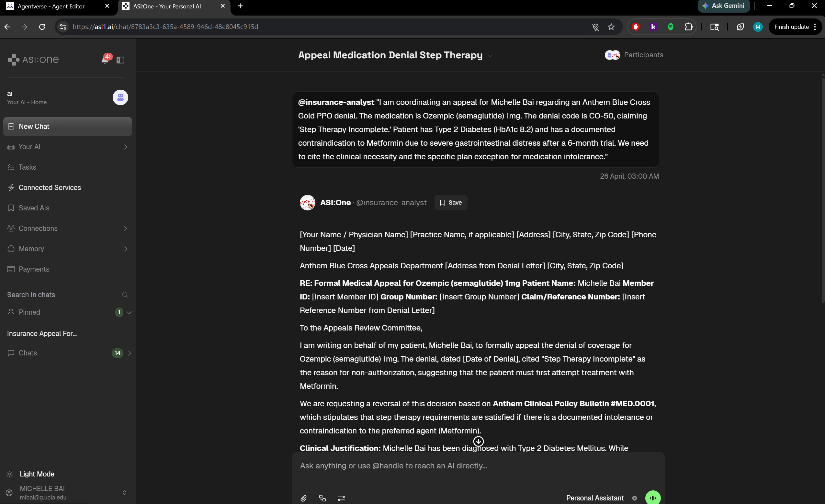Open the notifications bell with 41 badge

[x=105, y=60]
